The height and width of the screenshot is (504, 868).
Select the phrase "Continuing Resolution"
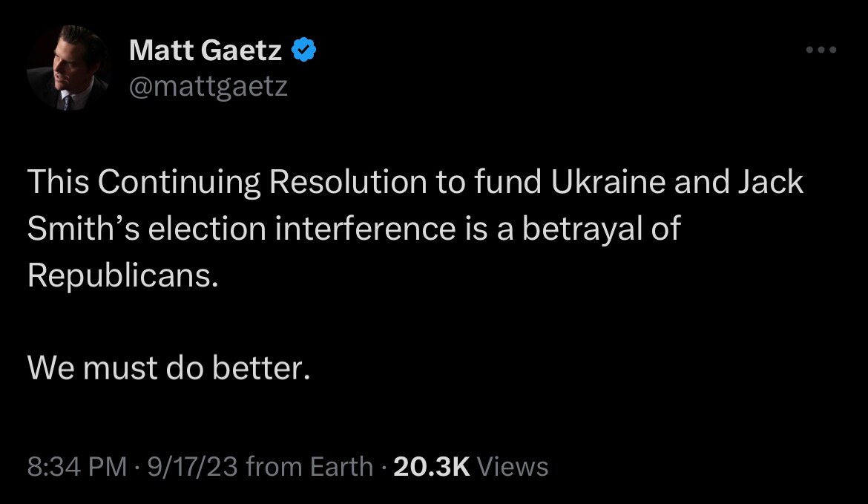pyautogui.click(x=261, y=183)
